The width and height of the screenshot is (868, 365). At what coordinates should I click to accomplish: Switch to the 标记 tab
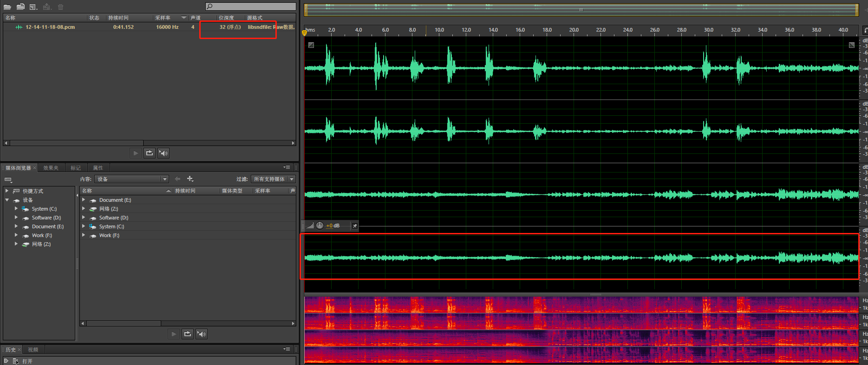tap(76, 168)
